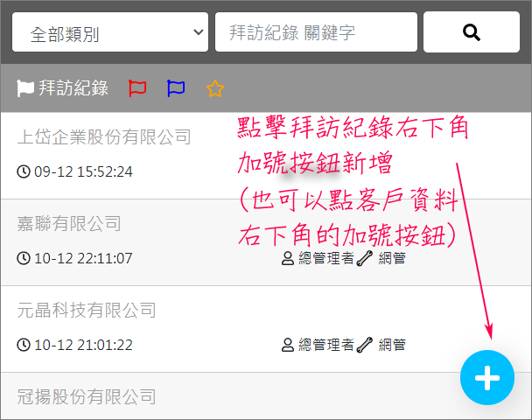
Task: Focus the 拜訪紀錄 關鍵字 search field
Action: pos(316,32)
